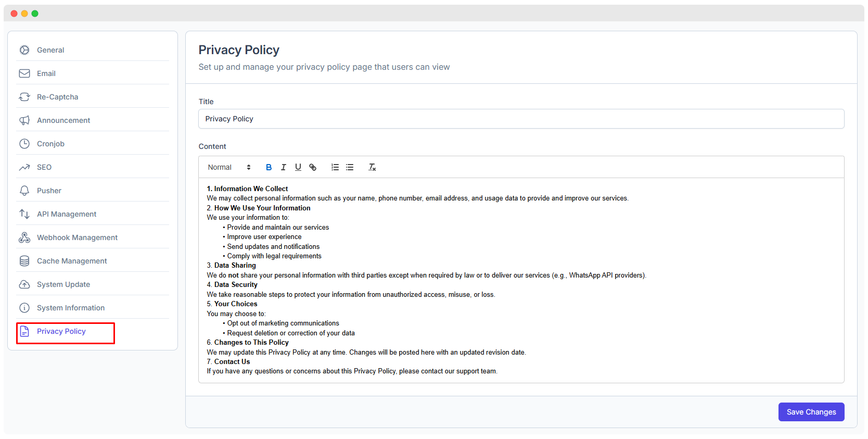Screen dimensions: 868x439
Task: Click the '7. Contact Us' heading
Action: (228, 361)
